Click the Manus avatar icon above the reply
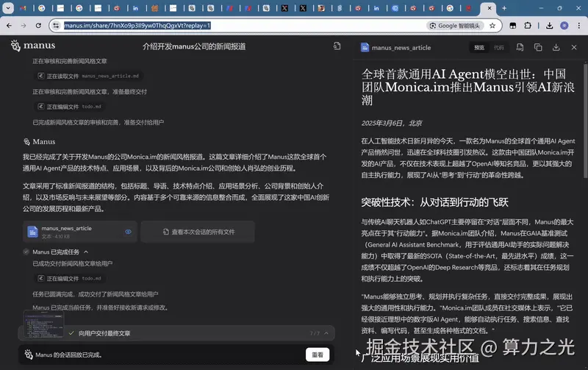 pos(26,141)
